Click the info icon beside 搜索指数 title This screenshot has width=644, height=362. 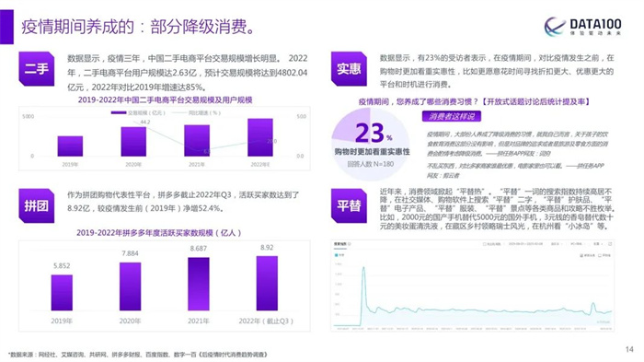(350, 244)
